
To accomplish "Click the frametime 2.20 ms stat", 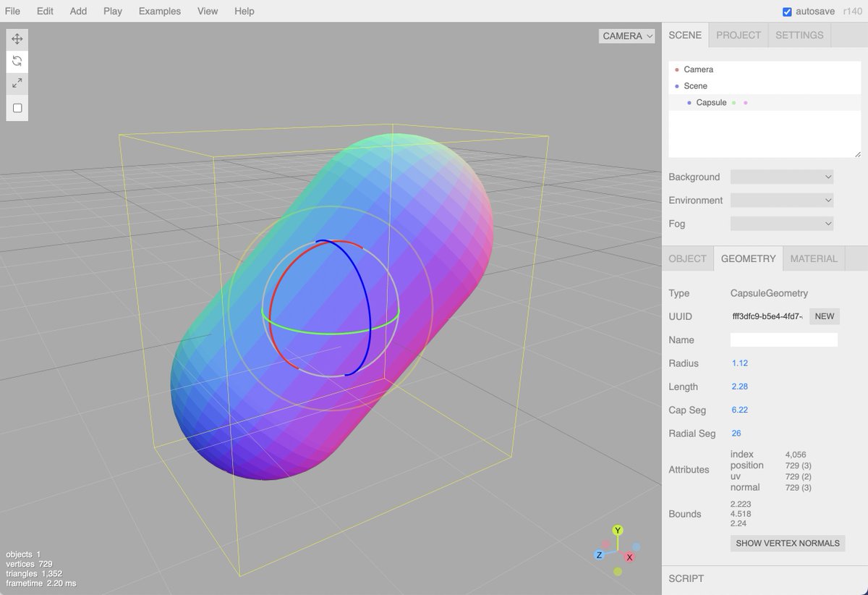I will point(41,583).
